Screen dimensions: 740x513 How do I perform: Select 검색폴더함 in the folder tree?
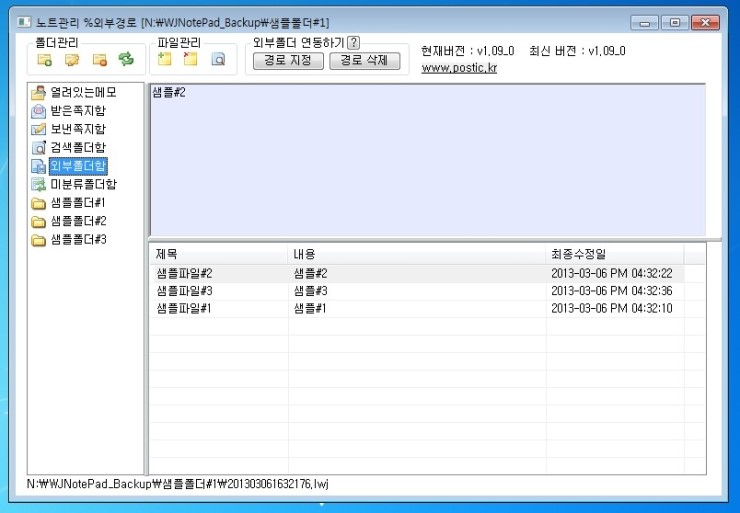(x=78, y=147)
